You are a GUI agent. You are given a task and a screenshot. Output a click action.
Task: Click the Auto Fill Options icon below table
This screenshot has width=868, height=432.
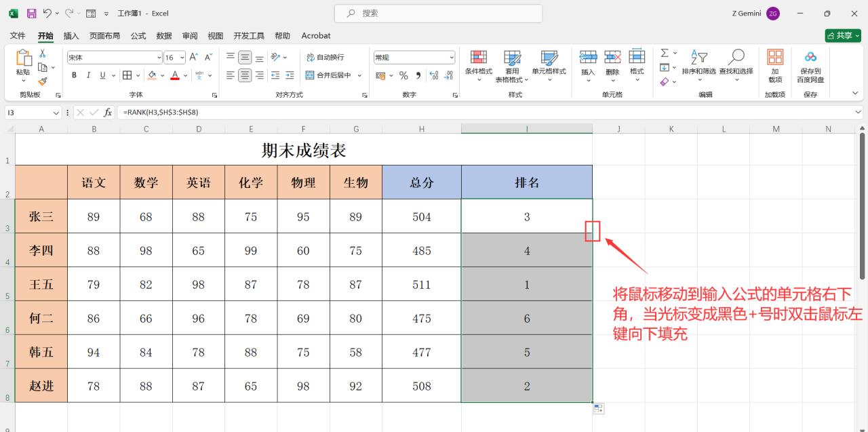click(598, 408)
